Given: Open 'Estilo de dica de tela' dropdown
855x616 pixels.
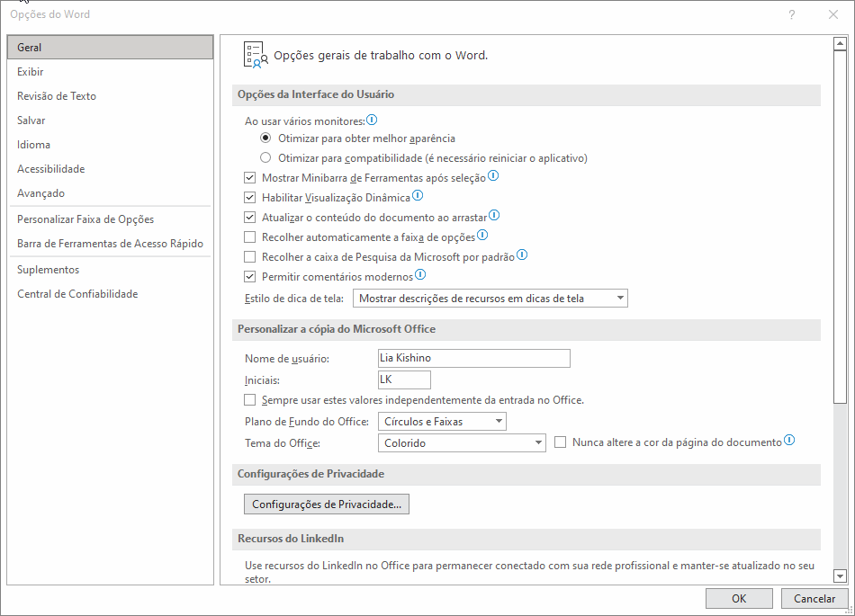Looking at the screenshot, I should click(x=490, y=299).
